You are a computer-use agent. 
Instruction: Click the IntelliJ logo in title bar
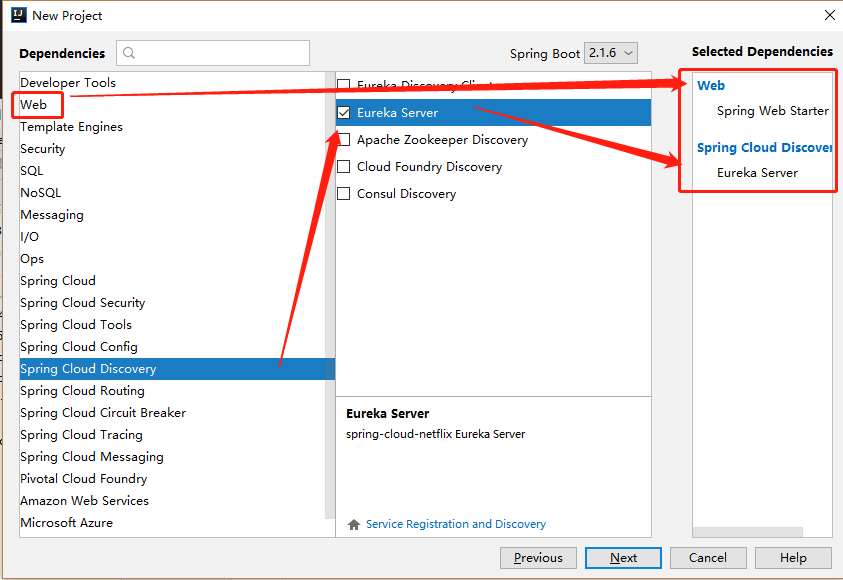(x=18, y=15)
